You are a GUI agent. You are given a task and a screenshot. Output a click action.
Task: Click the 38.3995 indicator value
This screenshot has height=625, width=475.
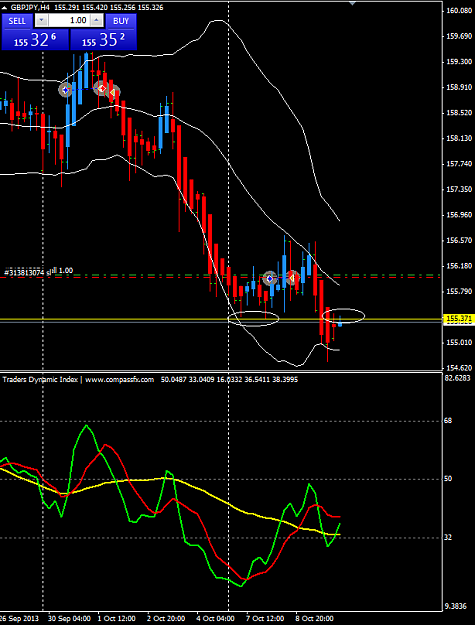coord(284,379)
